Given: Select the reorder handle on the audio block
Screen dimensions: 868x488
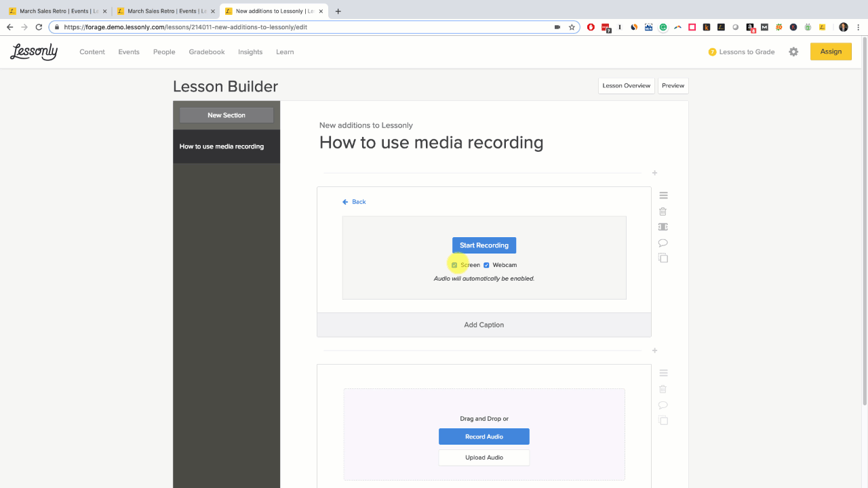Looking at the screenshot, I should tap(663, 373).
